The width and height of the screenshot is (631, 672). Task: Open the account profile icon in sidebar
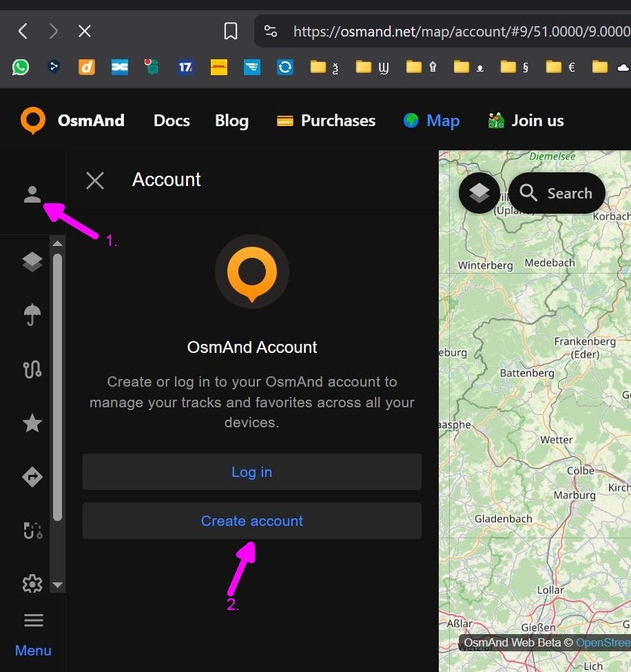pyautogui.click(x=32, y=194)
